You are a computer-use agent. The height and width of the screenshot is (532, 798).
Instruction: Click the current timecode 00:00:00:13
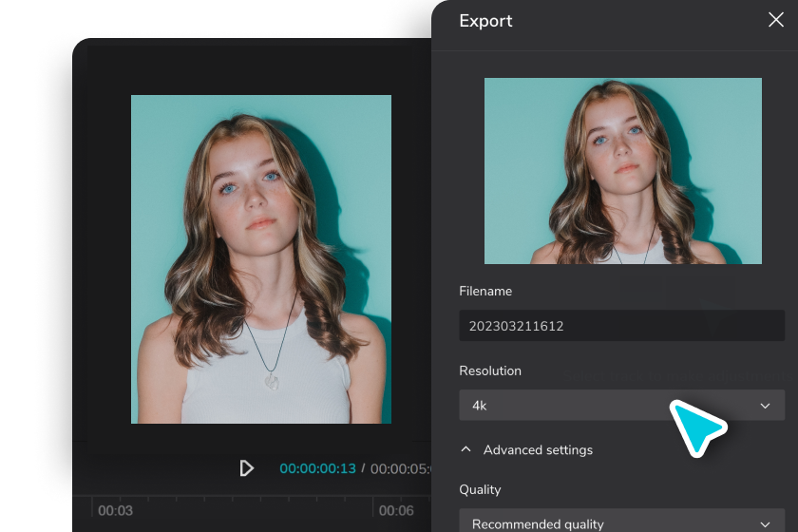coord(317,468)
